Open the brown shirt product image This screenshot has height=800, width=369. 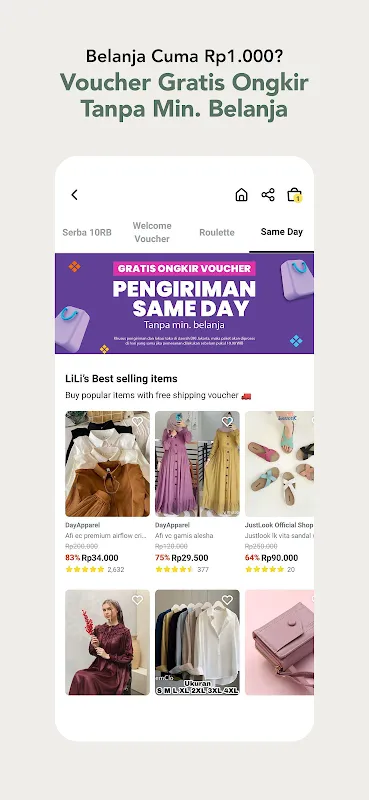tap(108, 464)
